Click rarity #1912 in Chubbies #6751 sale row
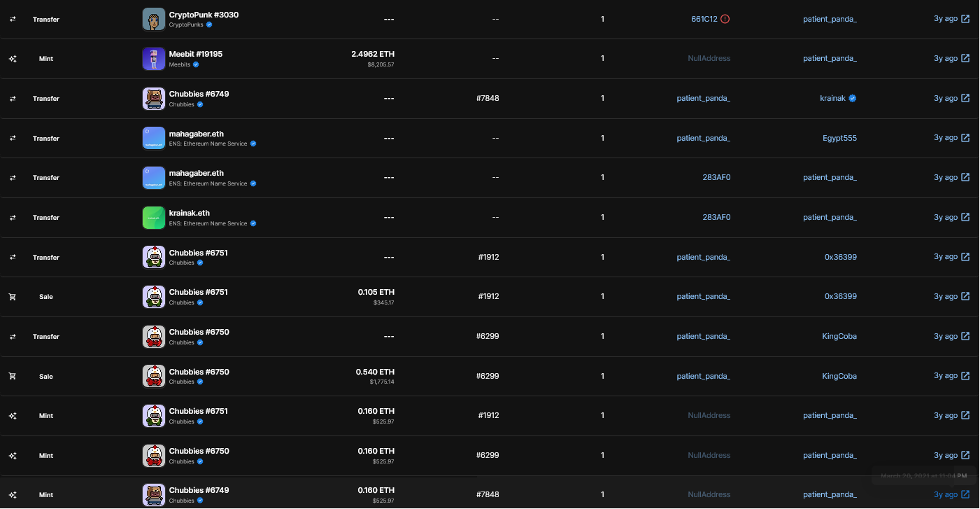This screenshot has height=509, width=980. tap(488, 296)
